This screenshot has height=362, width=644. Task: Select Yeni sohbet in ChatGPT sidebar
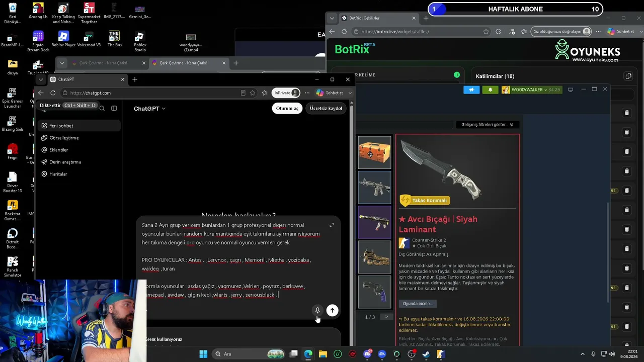tap(79, 126)
